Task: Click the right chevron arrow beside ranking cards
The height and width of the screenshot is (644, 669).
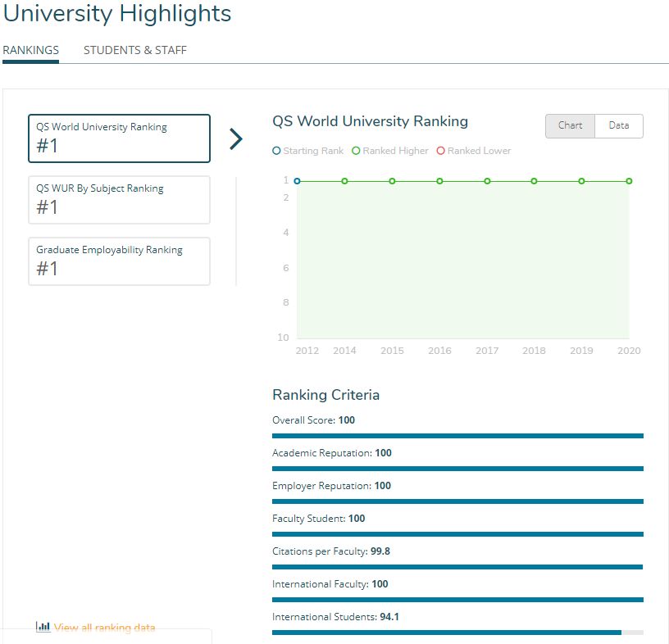Action: [236, 139]
